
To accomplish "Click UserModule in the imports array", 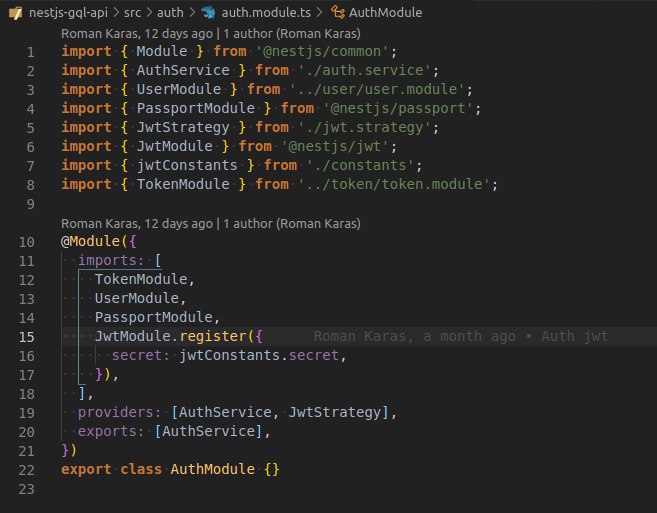I will [137, 298].
